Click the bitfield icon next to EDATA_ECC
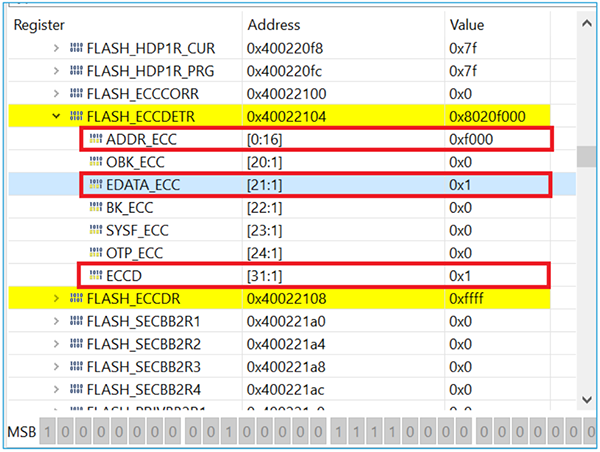The image size is (600, 452). coord(96,184)
